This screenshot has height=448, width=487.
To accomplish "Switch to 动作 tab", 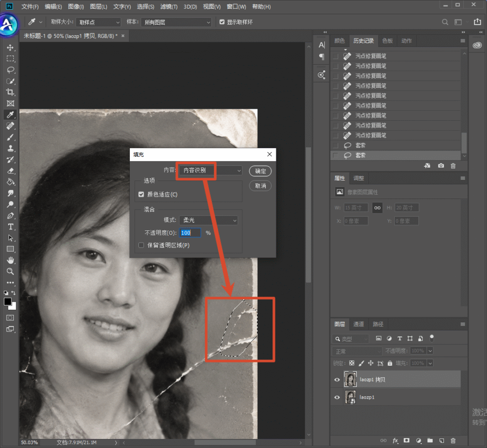I will tap(406, 41).
